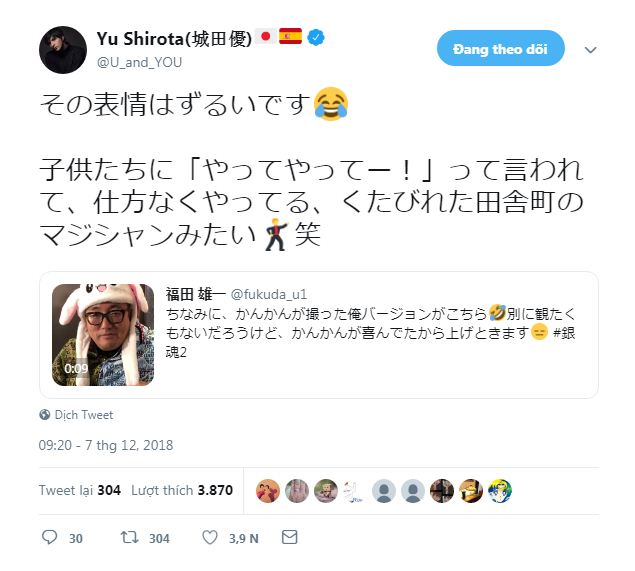Click the 09:20 - 7 thg 12, 2018 timestamp
This screenshot has height=571, width=635.
point(106,445)
